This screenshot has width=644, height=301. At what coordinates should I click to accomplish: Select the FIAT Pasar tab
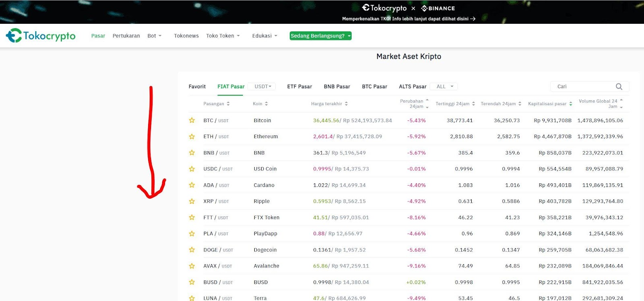(231, 87)
